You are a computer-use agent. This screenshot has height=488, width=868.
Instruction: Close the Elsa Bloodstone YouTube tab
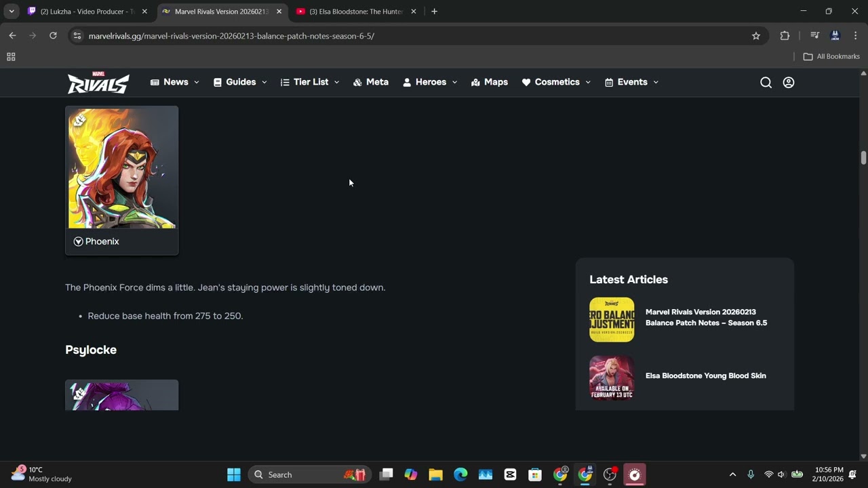coord(414,12)
